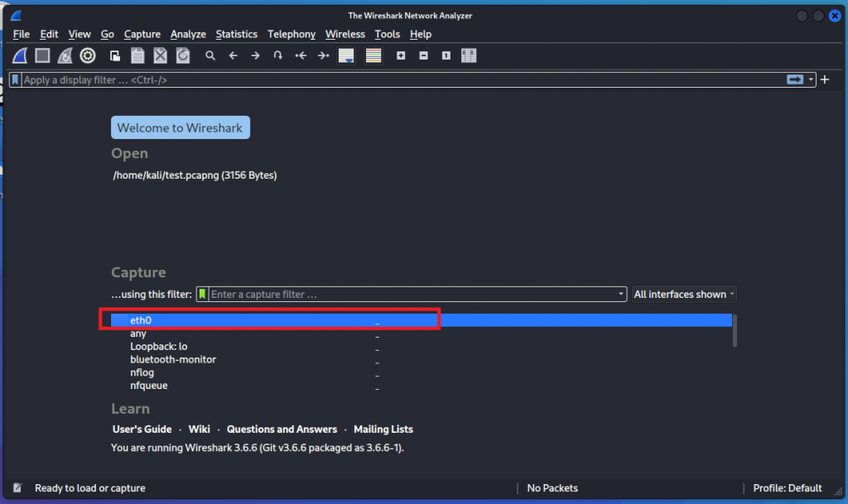Screen dimensions: 848x504
Task: Click into the capture filter input field
Action: [x=412, y=295]
